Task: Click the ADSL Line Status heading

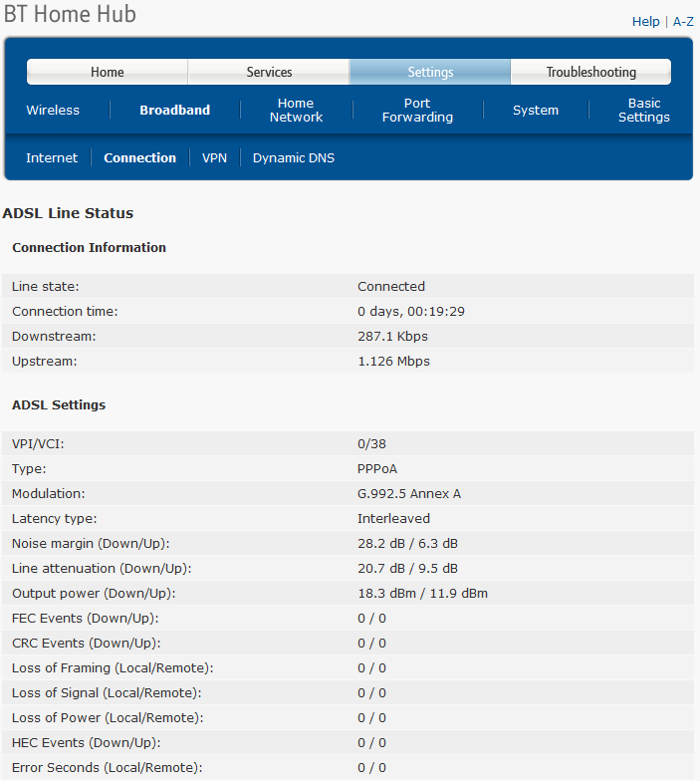Action: 68,213
